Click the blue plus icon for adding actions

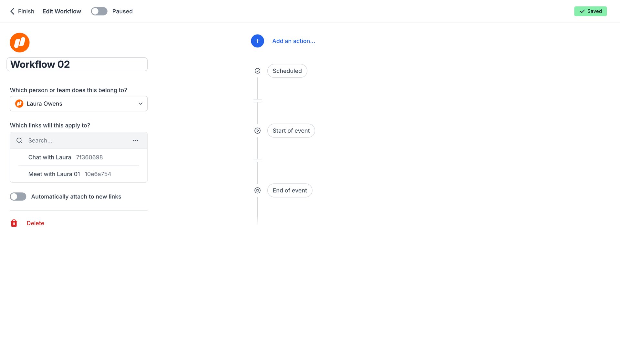(x=257, y=41)
